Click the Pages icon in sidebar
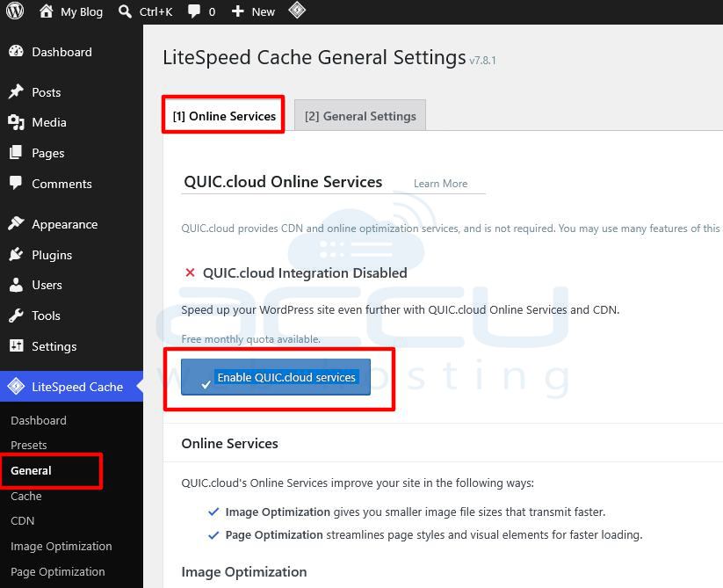The width and height of the screenshot is (723, 588). pos(16,153)
